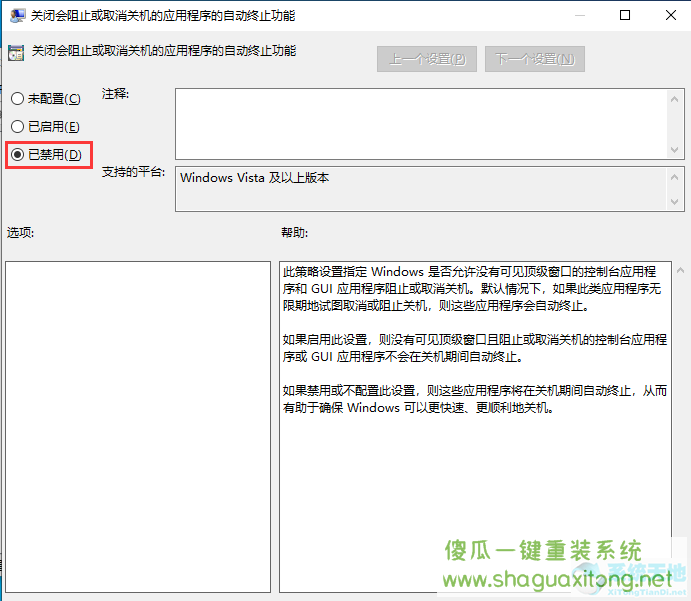691x601 pixels.
Task: Click the help panel scroll-up arrow
Action: click(x=680, y=271)
